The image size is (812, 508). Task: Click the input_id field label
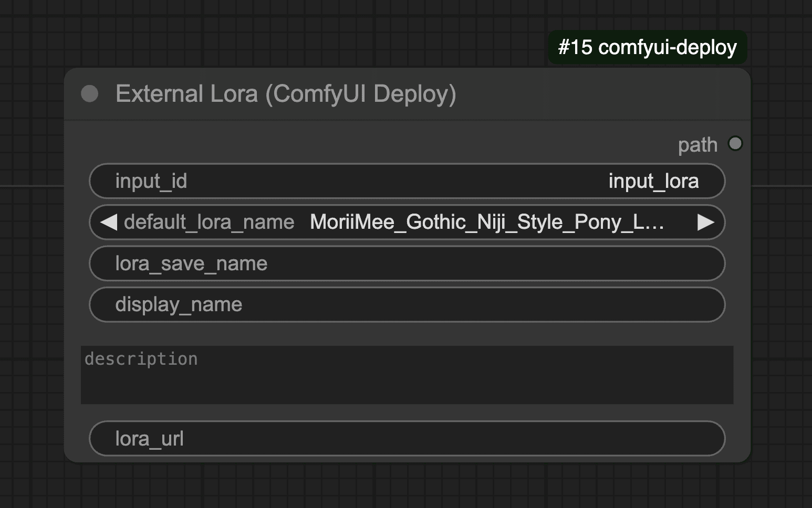click(151, 181)
